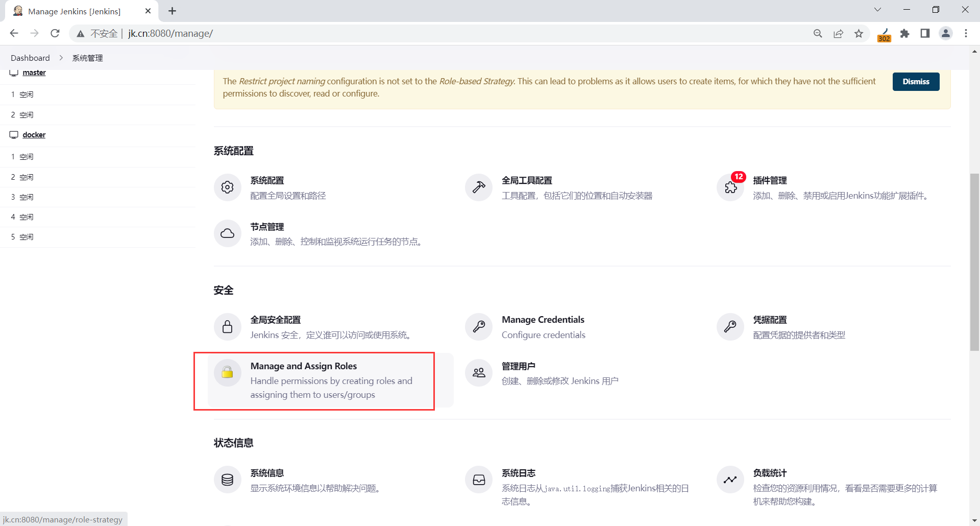Click 系统管理 breadcrumb
The height and width of the screenshot is (526, 980).
tap(87, 58)
